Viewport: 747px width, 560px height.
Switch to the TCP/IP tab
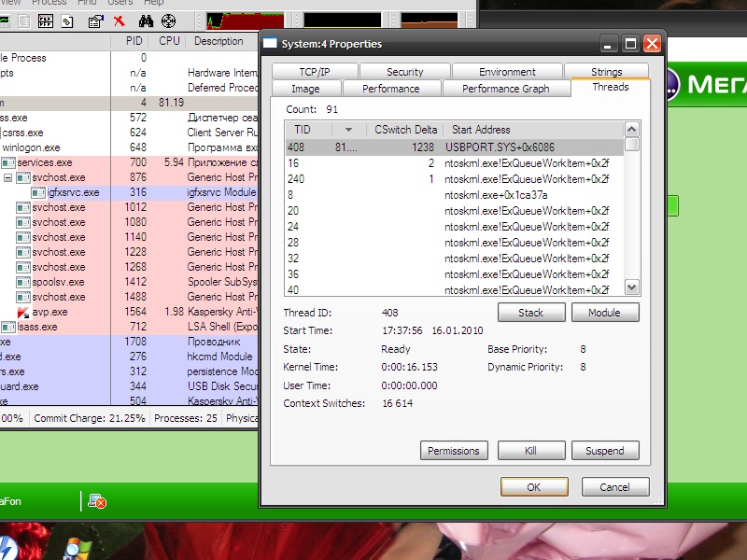315,72
